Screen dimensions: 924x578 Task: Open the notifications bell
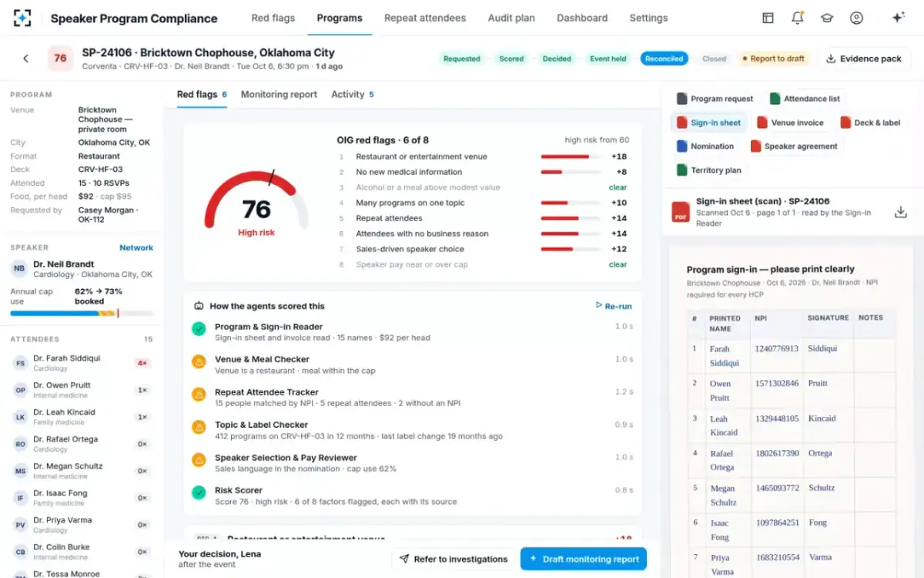798,18
